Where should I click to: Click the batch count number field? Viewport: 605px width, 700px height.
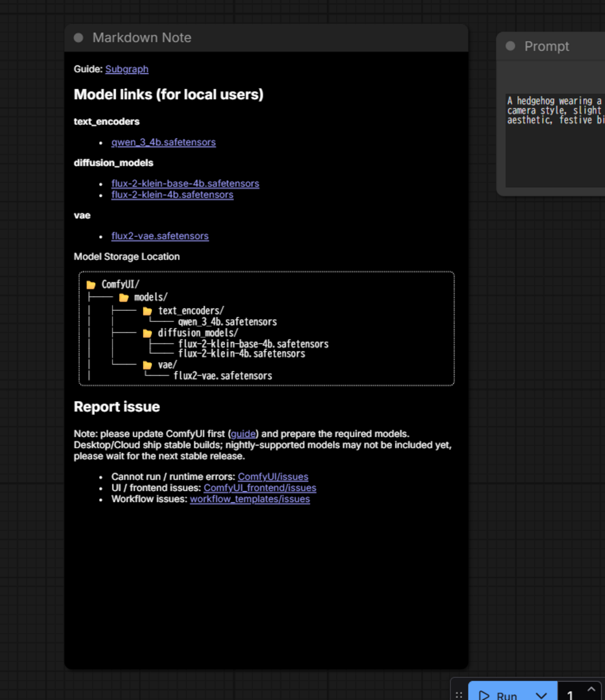point(570,695)
